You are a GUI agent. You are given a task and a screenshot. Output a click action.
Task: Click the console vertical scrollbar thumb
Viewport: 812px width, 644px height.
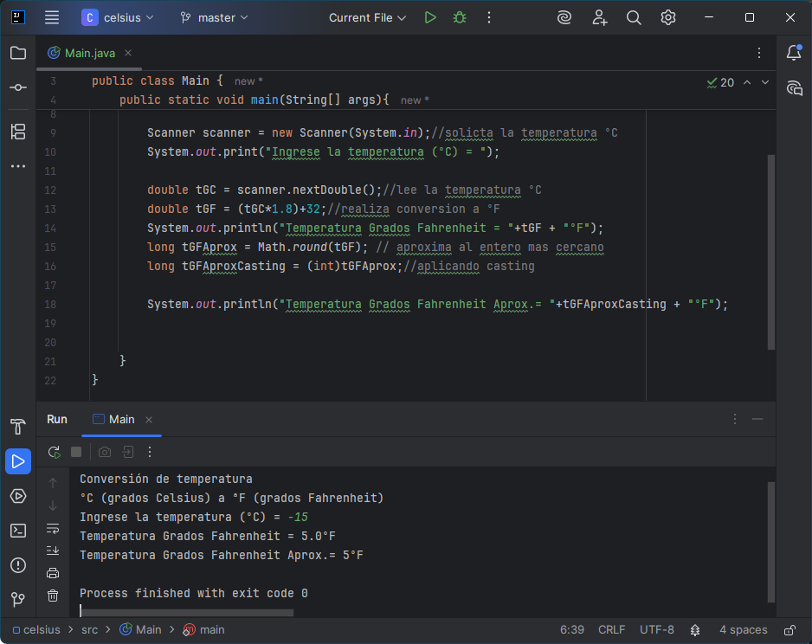point(770,542)
